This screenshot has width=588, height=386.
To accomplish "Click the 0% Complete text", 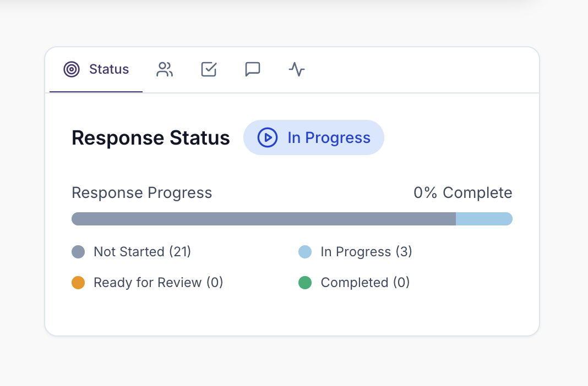I will [x=462, y=193].
